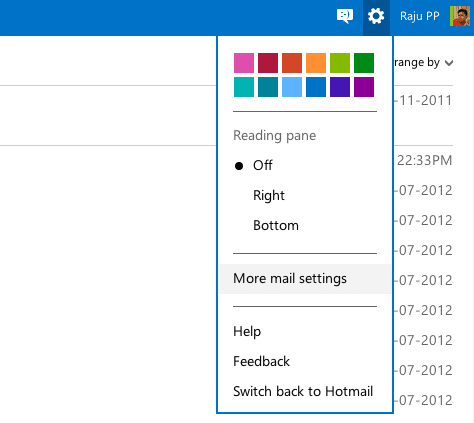Choose Feedback in settings menu

[261, 361]
